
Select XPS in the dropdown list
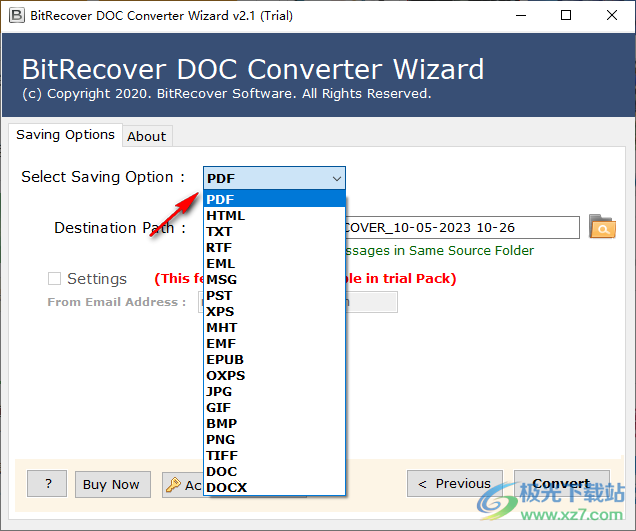click(275, 312)
